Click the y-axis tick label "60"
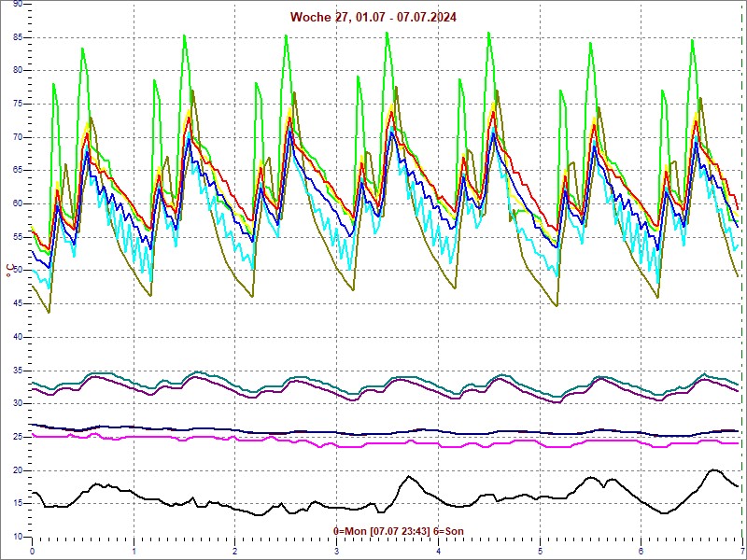This screenshot has height=560, width=747. coord(18,203)
